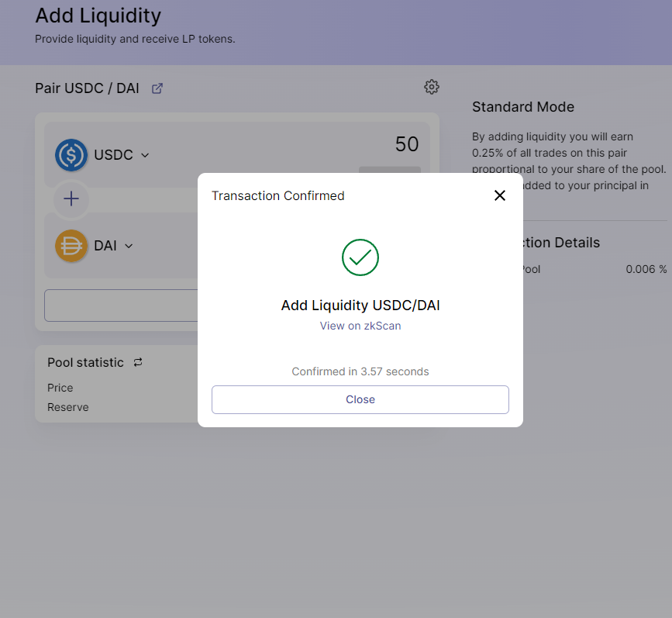Viewport: 672px width, 618px height.
Task: Click the DAI token logo
Action: [x=71, y=246]
